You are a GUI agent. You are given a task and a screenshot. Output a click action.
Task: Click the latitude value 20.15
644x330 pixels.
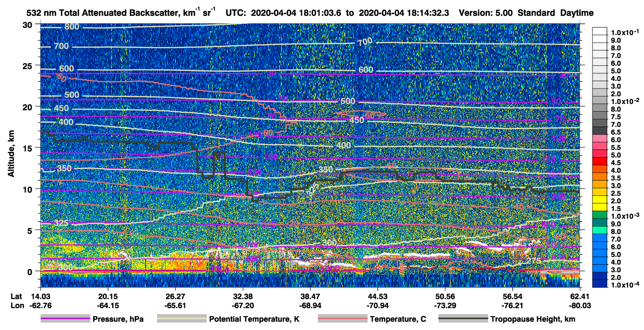coord(108,296)
